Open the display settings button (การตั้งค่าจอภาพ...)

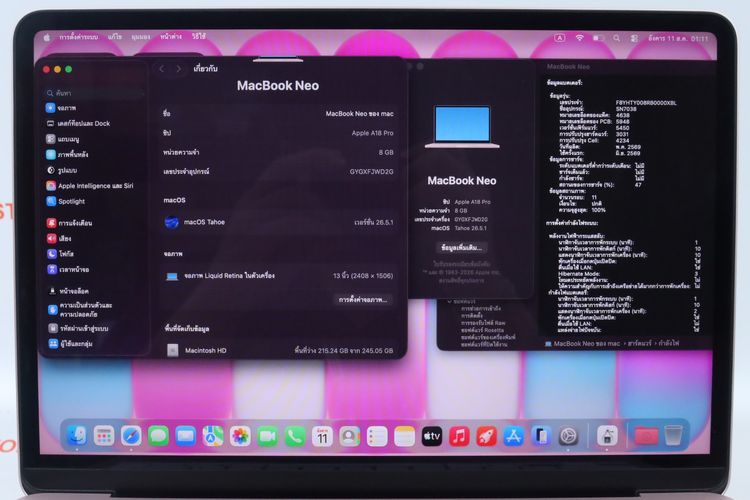tap(363, 300)
